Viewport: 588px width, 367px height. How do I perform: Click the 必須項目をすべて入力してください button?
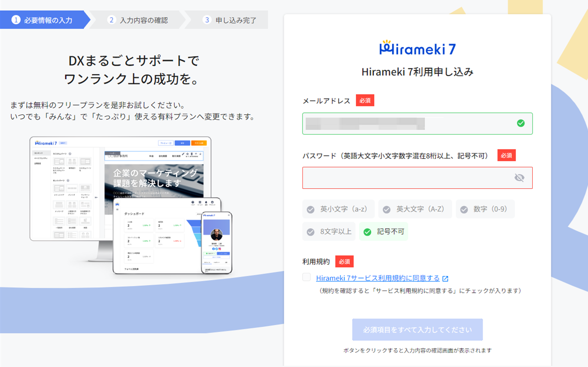click(417, 330)
